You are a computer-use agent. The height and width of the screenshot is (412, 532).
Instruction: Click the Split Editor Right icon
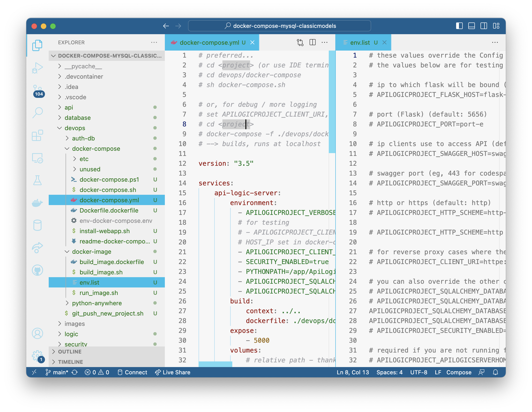click(313, 43)
